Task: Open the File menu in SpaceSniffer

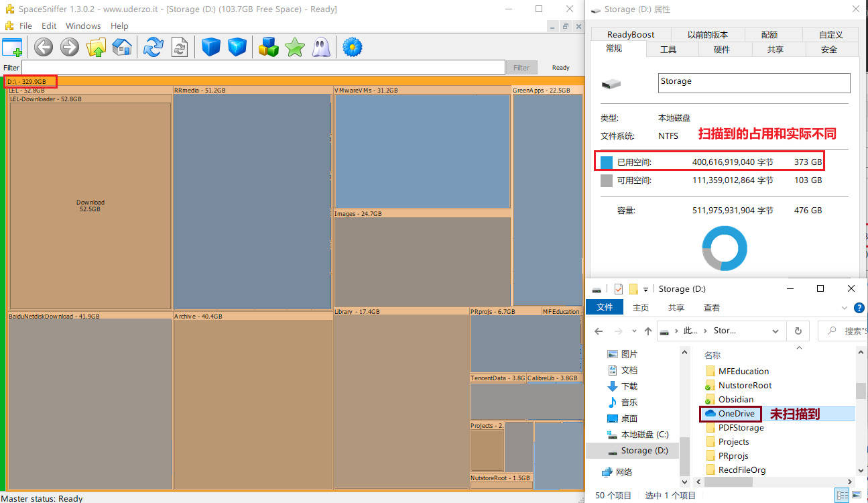Action: point(25,25)
